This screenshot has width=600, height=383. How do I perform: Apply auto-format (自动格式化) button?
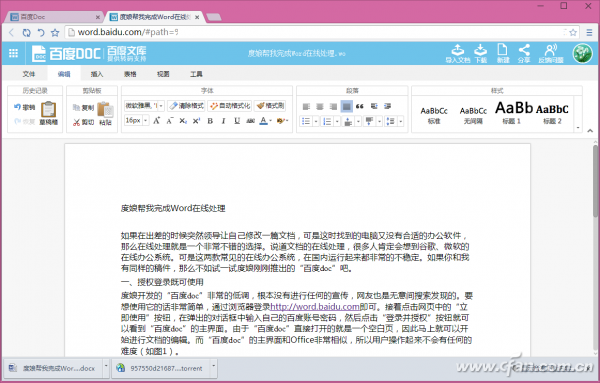[x=230, y=106]
